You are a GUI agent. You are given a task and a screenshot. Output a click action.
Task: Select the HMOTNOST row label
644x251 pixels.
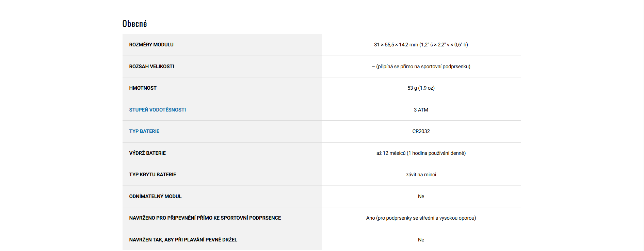(x=143, y=88)
